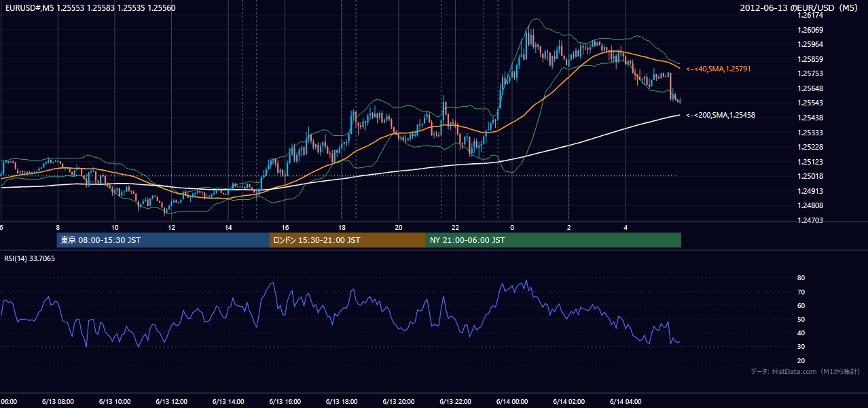Click RSI scale value 60
This screenshot has width=868, height=408.
pyautogui.click(x=801, y=305)
